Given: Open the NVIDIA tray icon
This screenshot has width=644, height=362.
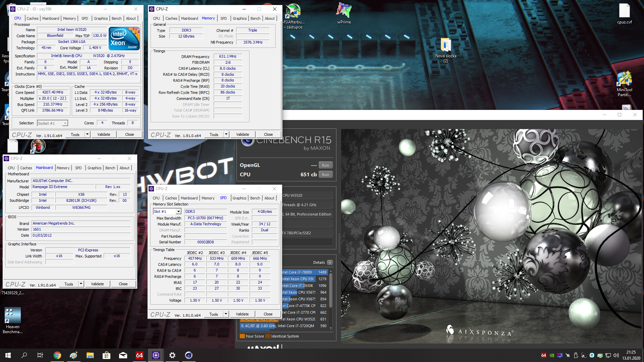Looking at the screenshot, I should point(552,355).
